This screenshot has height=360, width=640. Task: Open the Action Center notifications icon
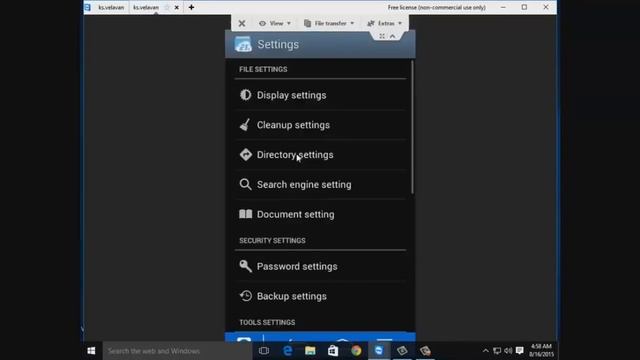click(x=520, y=351)
